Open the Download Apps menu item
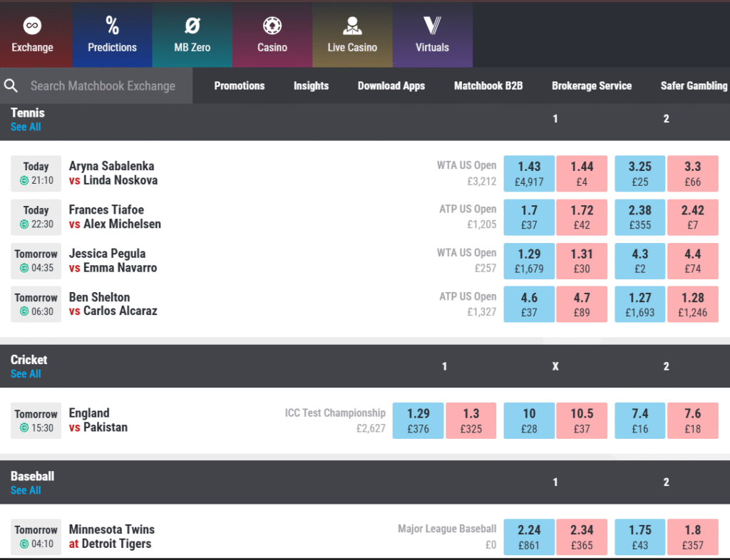This screenshot has width=730, height=560. (x=391, y=85)
